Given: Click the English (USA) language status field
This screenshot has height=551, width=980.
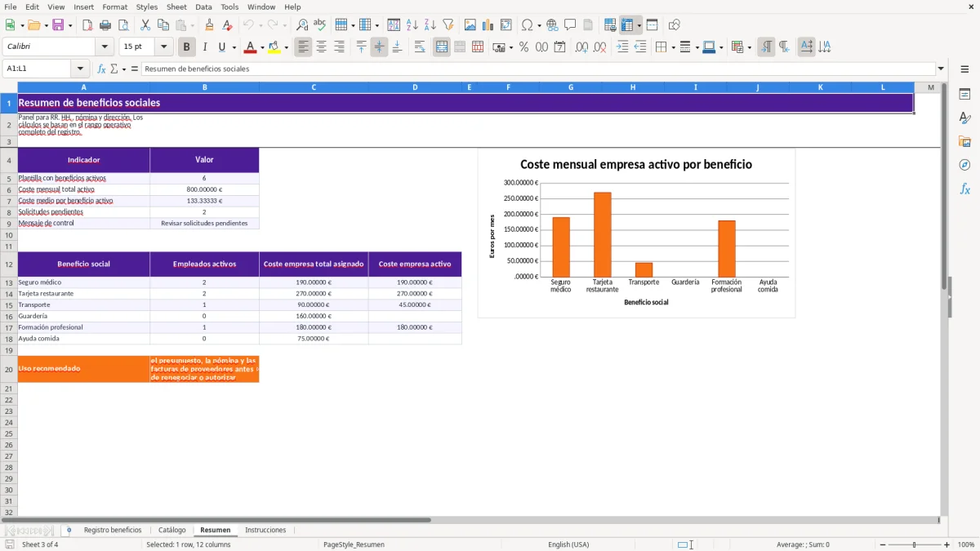Looking at the screenshot, I should click(x=568, y=544).
